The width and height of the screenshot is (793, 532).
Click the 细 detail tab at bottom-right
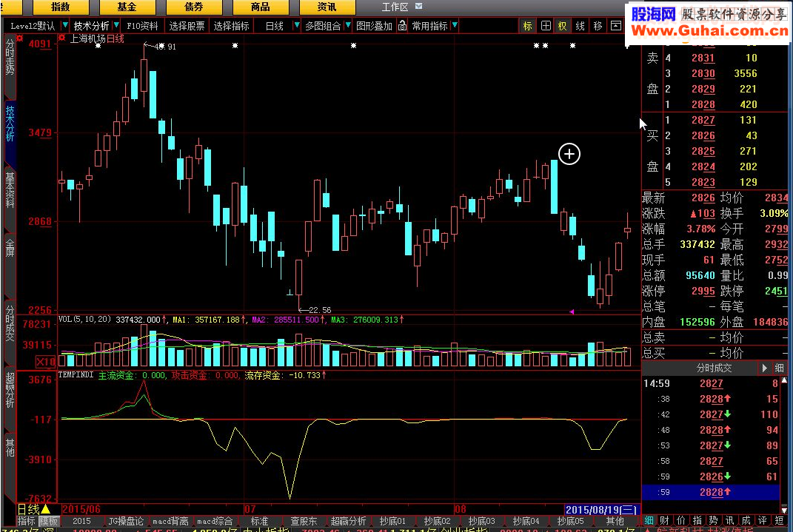coord(649,520)
